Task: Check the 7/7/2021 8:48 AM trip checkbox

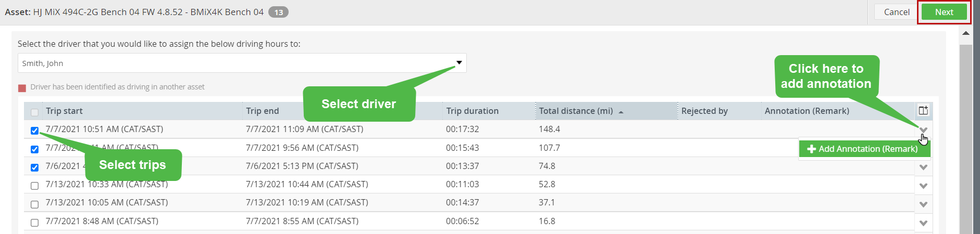Action: tap(34, 223)
